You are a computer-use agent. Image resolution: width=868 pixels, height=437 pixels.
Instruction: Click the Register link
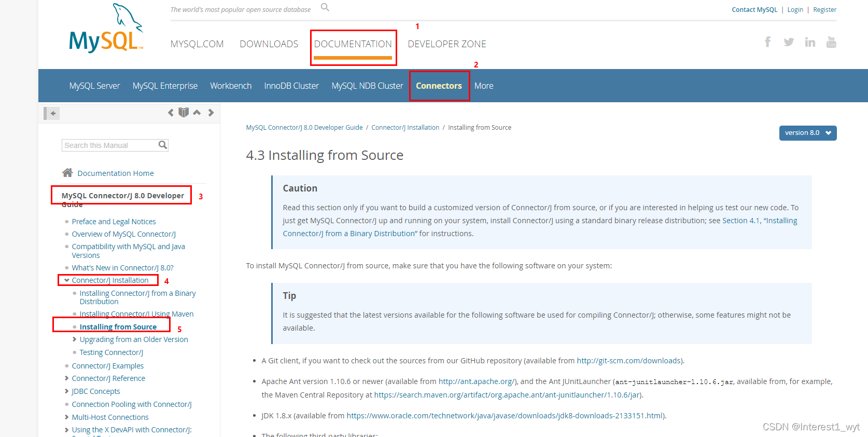click(x=824, y=9)
